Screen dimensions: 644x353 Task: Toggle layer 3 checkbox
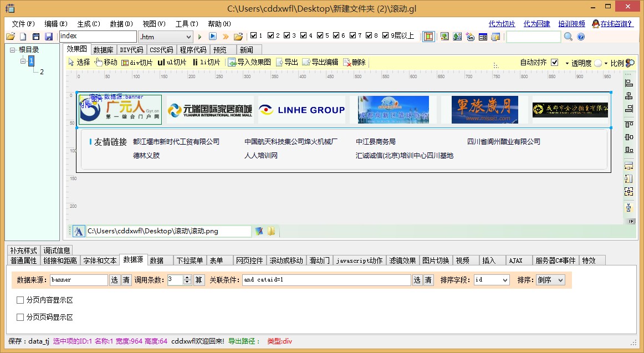pos(287,35)
